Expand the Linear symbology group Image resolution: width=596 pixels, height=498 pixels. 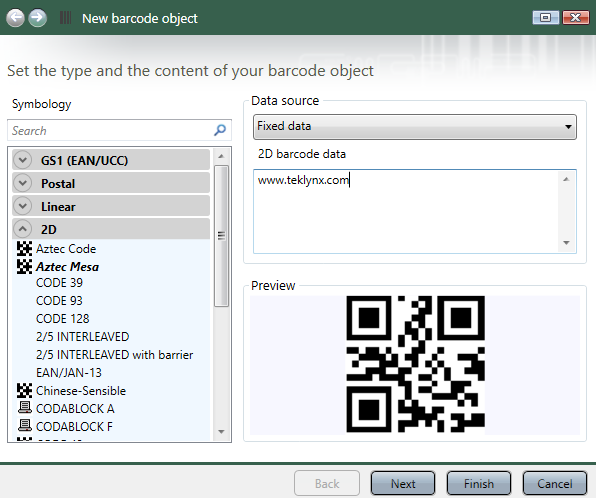[22, 206]
